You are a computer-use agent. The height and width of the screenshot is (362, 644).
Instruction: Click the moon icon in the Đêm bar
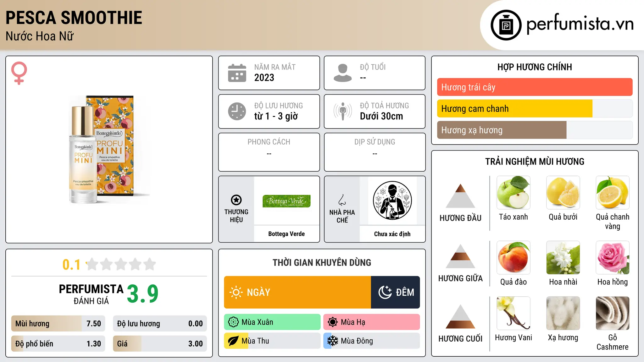click(x=385, y=292)
